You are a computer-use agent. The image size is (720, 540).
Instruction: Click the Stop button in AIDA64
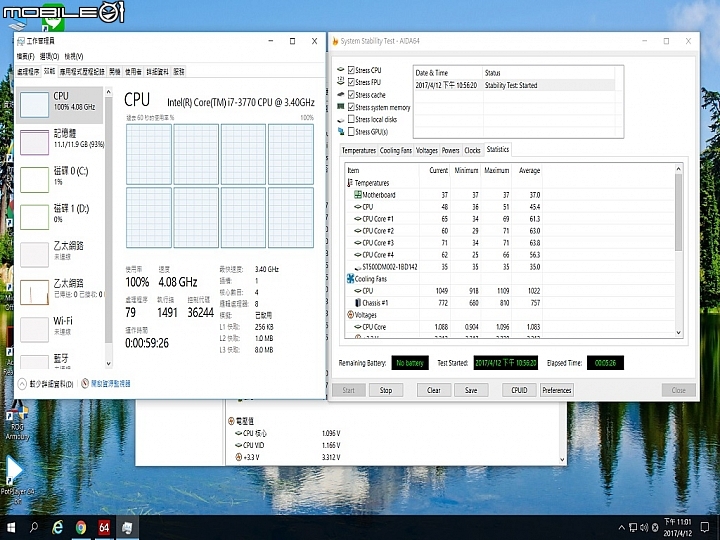coord(386,390)
